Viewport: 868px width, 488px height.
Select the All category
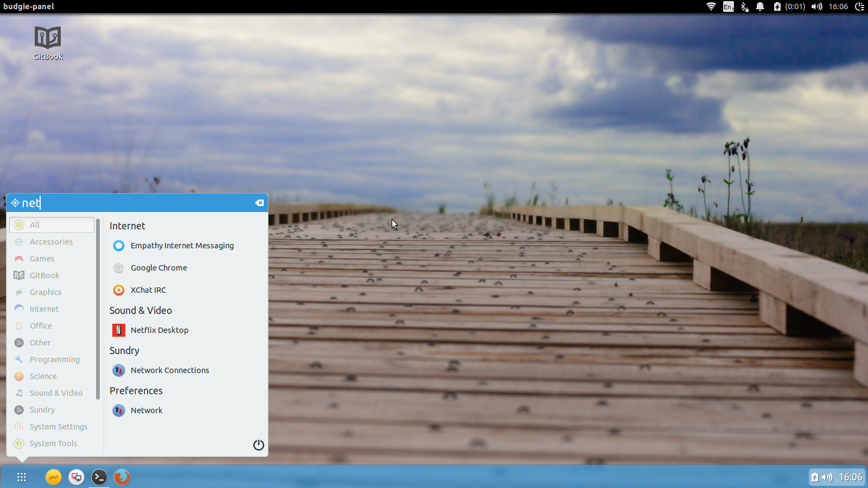click(x=52, y=225)
